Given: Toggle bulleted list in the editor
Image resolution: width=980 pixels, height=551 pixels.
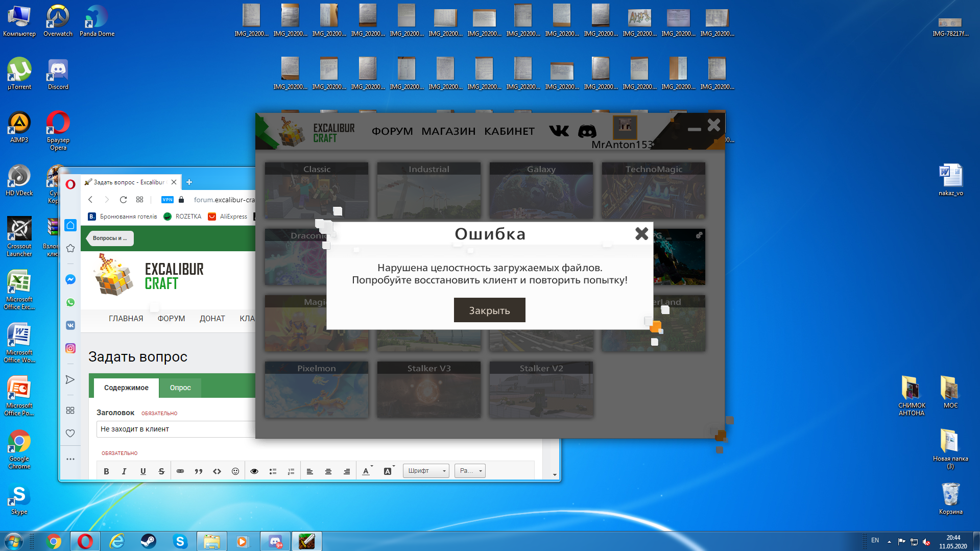Looking at the screenshot, I should coord(273,471).
